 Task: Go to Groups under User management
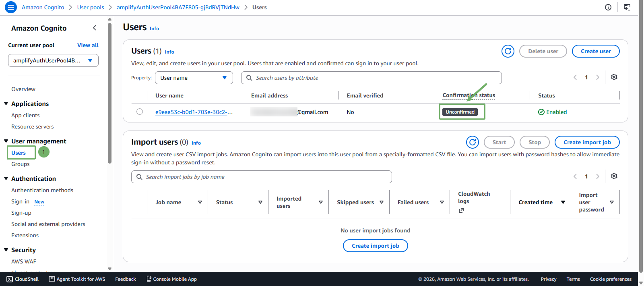coord(21,164)
